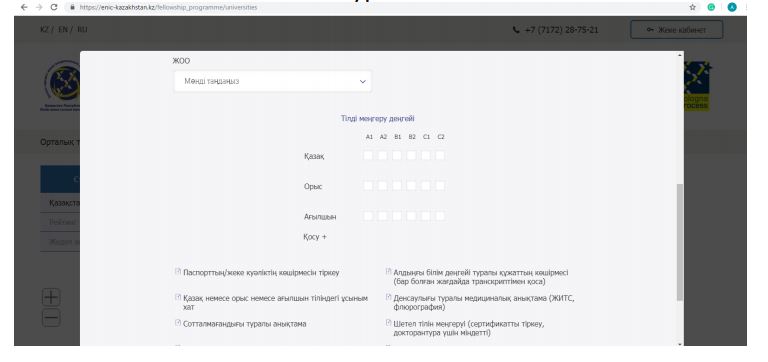Click the ENIC Kazakhstan center logo
Screen dimensions: 768x362
tap(61, 86)
